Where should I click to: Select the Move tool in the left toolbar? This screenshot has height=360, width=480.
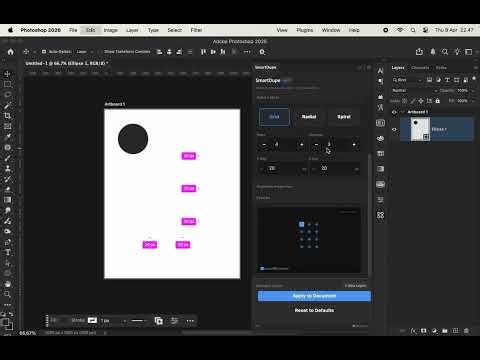[7, 74]
